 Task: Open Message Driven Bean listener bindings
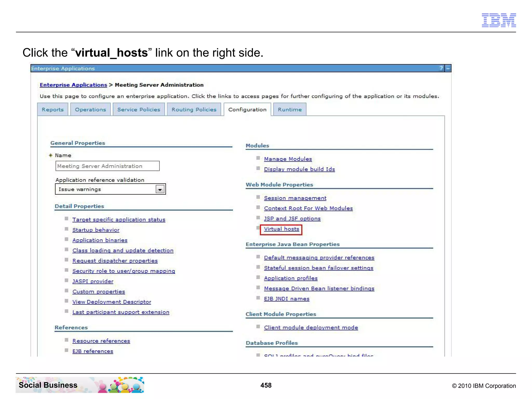click(319, 289)
